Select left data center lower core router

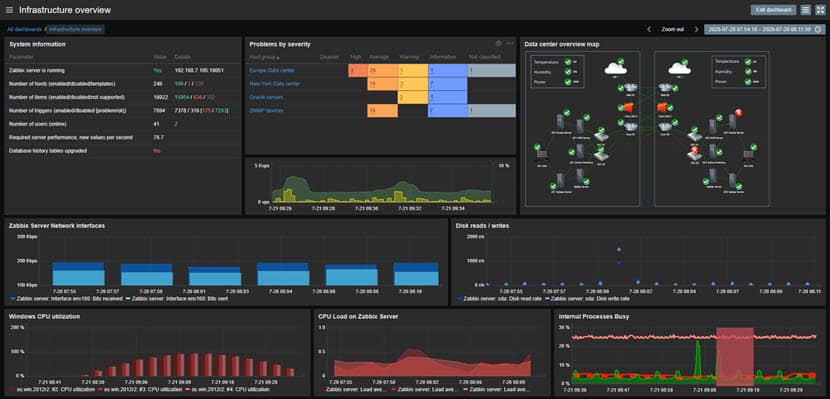(x=631, y=126)
